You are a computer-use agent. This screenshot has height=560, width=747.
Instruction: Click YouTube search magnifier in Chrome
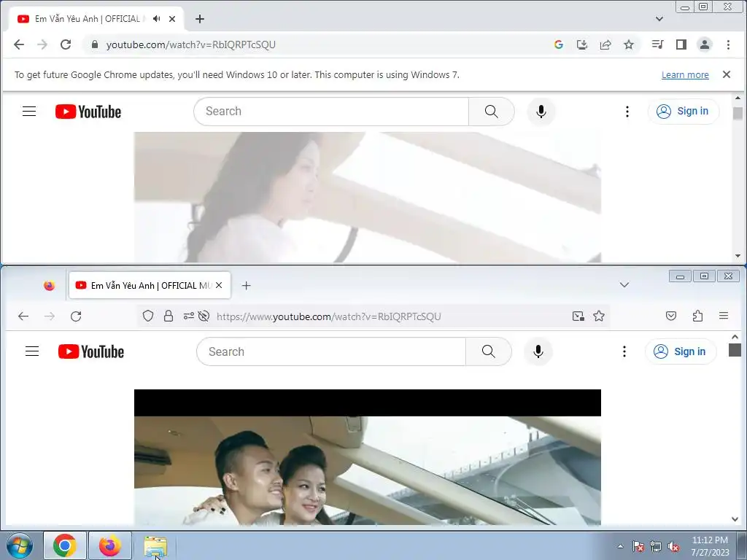pos(492,112)
